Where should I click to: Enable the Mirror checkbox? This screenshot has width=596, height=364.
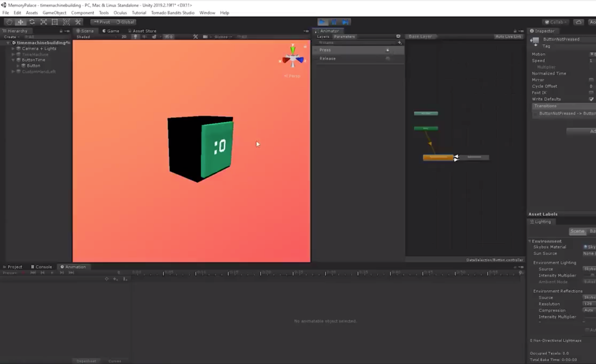591,80
